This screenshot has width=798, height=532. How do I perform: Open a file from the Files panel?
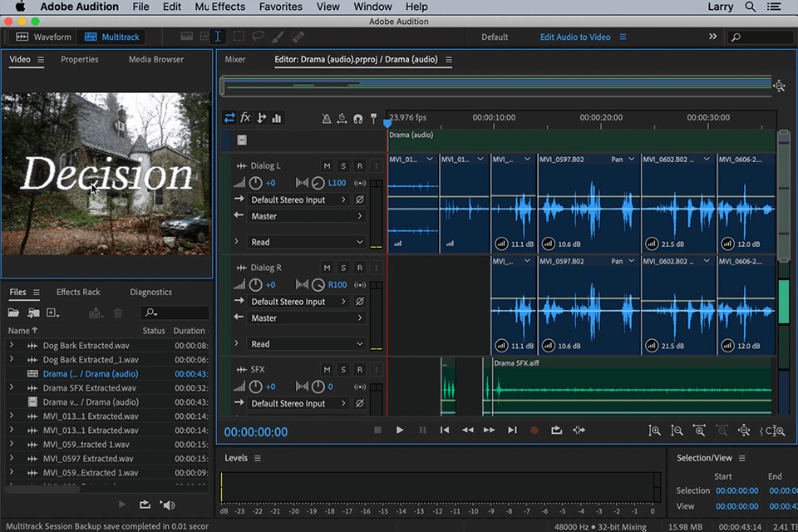click(x=14, y=313)
